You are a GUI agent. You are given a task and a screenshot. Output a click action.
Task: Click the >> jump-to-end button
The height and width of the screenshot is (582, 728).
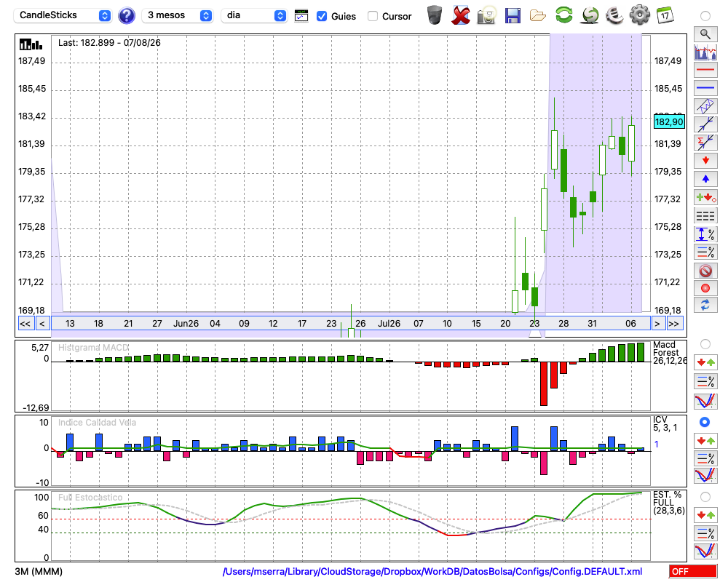click(674, 324)
